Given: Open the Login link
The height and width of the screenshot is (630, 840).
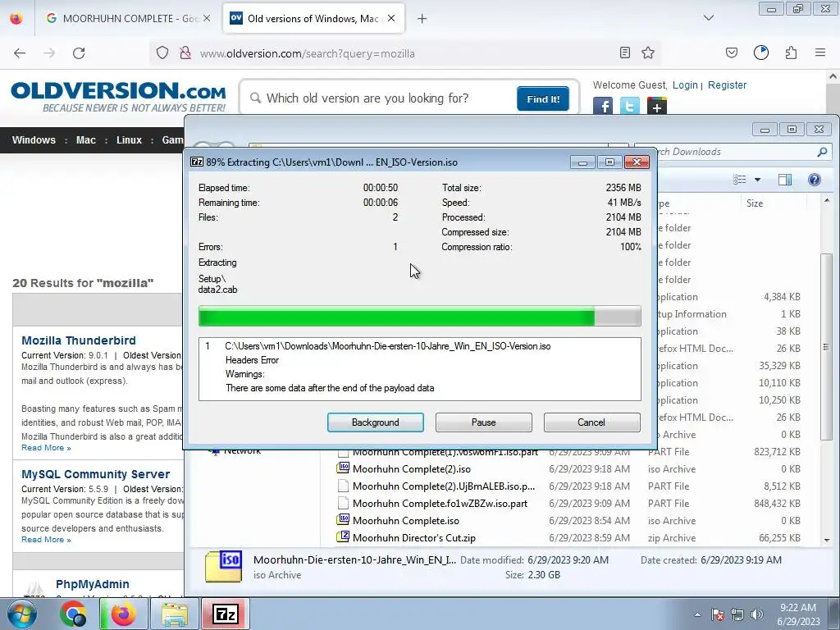Looking at the screenshot, I should point(685,84).
